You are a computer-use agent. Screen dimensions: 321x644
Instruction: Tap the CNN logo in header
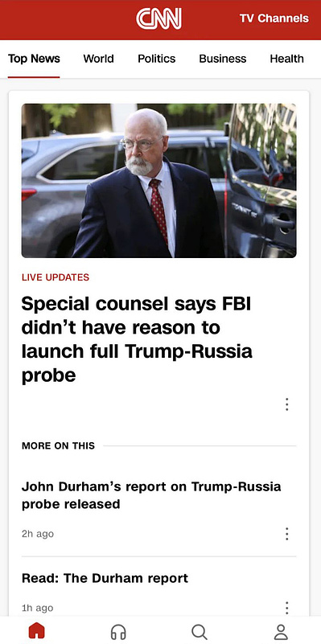pyautogui.click(x=158, y=18)
